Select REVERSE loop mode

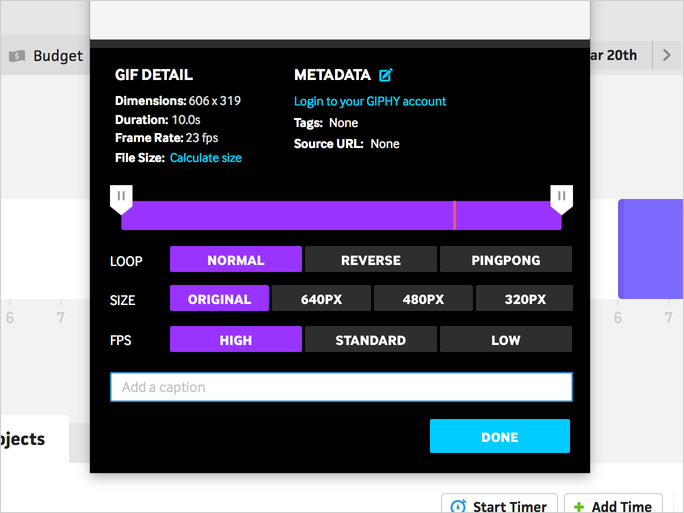coord(371,259)
